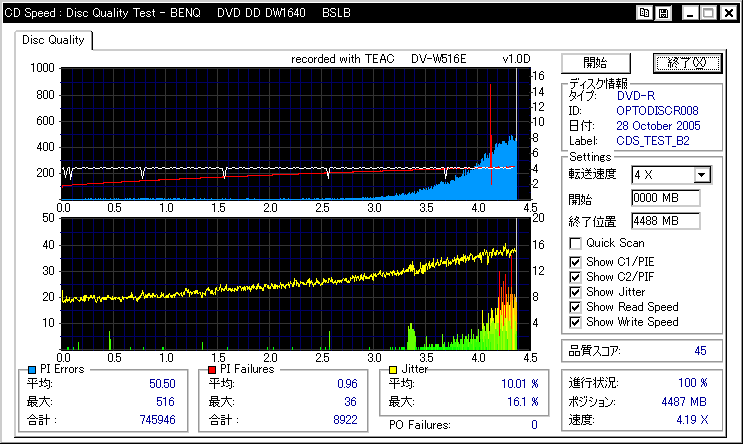743x444 pixels.
Task: Click the blue PI Errors legend swatch
Action: [x=32, y=370]
